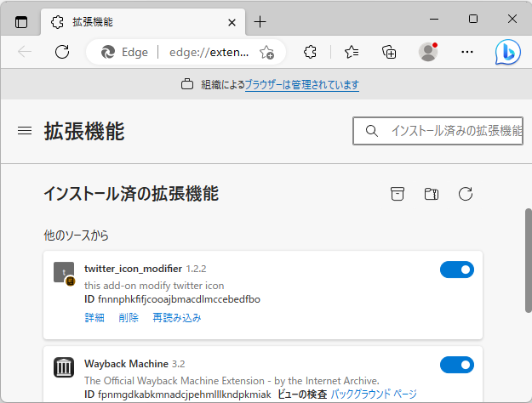Click the Official Wayback Machine Extension description
The height and width of the screenshot is (403, 532).
click(232, 381)
